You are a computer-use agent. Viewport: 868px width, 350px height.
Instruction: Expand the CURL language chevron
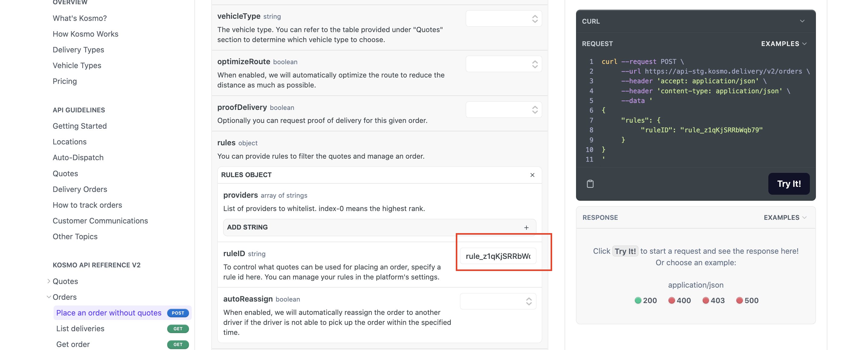tap(802, 21)
